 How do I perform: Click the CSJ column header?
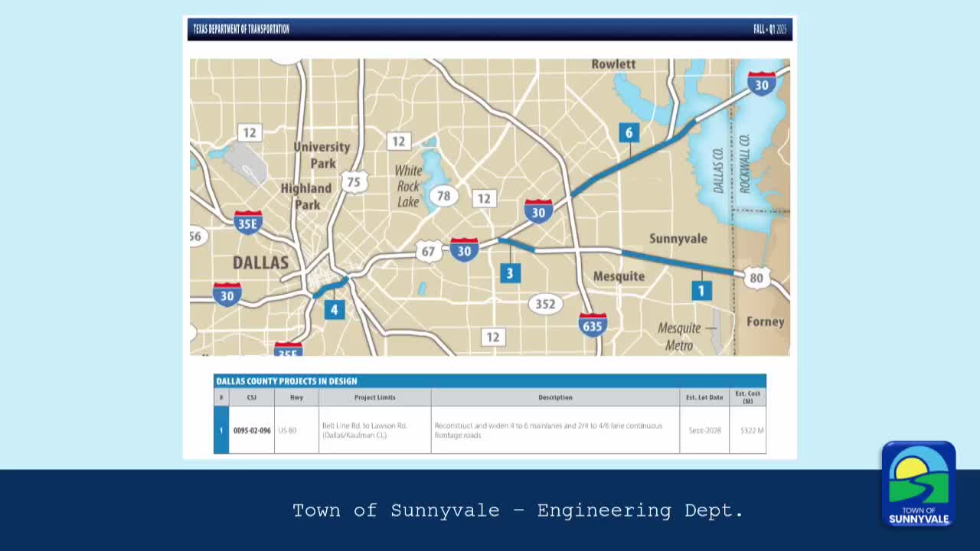252,397
